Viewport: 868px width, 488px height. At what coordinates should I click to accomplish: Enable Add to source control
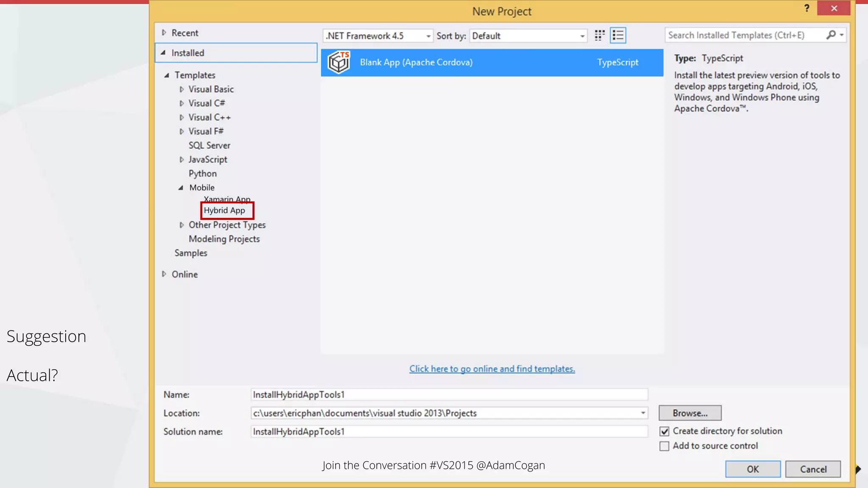(664, 446)
